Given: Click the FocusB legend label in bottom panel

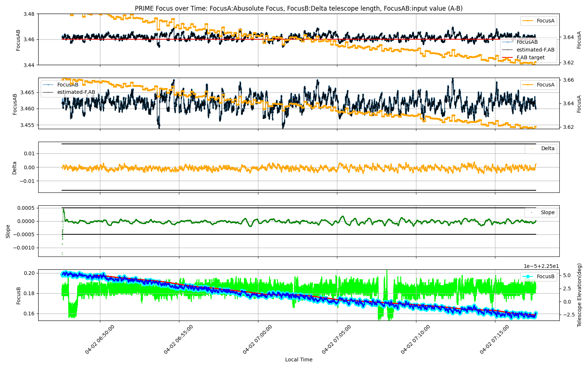Looking at the screenshot, I should coord(545,276).
